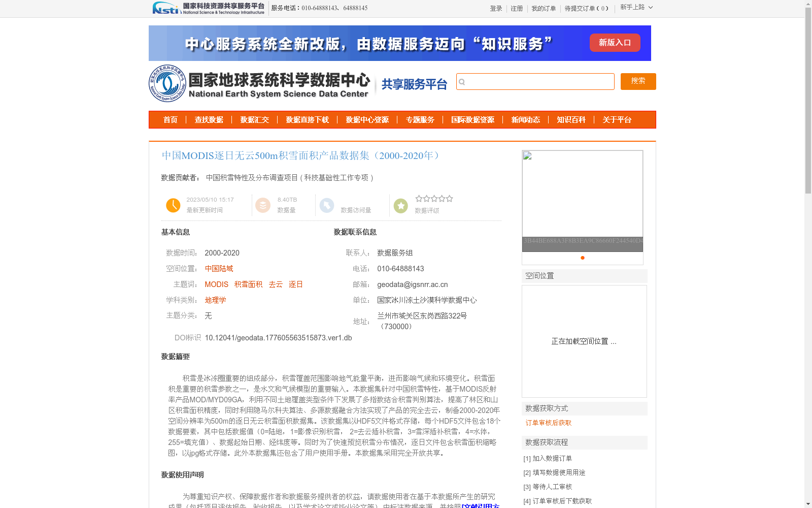
Task: Click the 地理学 discipline link
Action: pyautogui.click(x=216, y=300)
